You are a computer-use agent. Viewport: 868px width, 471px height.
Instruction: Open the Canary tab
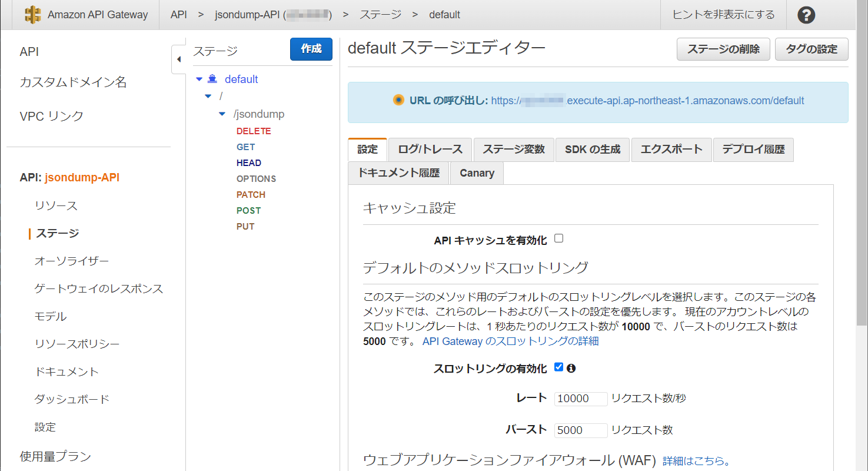[477, 173]
